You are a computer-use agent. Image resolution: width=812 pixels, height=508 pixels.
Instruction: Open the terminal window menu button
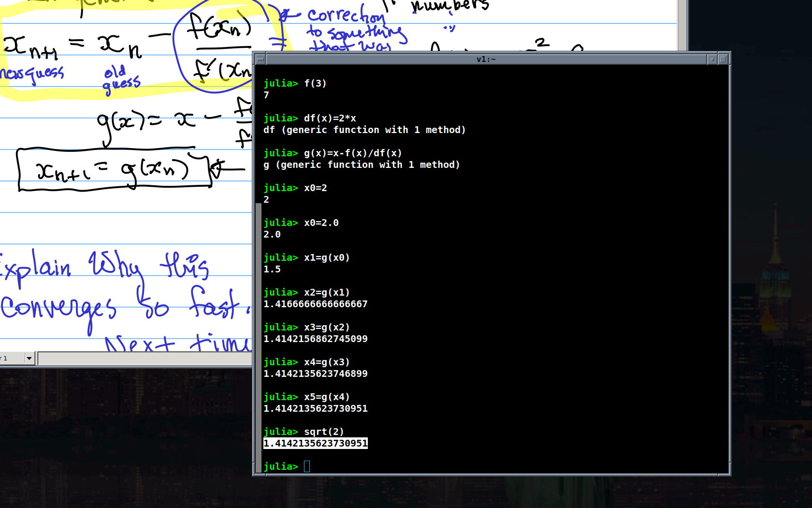point(260,59)
